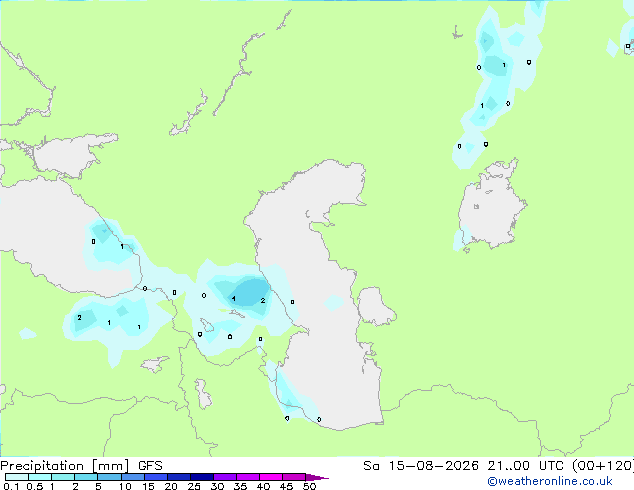The height and width of the screenshot is (490, 634).
Task: Pick the 25–30 mm dark navy swatch
Action: (x=201, y=477)
